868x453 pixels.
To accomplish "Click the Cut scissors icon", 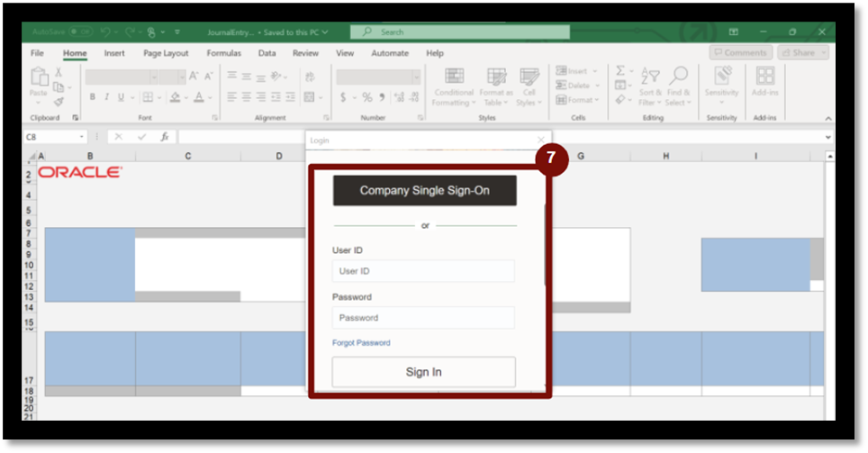I will pos(58,72).
